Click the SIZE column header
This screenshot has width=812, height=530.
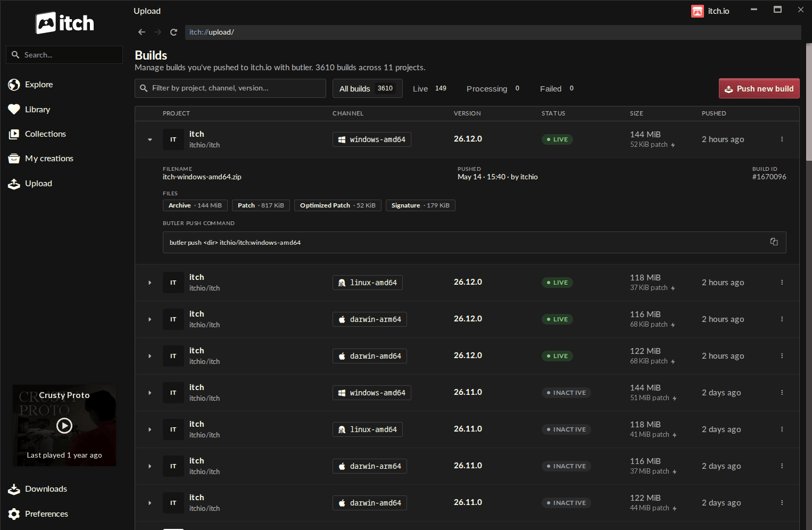pyautogui.click(x=636, y=113)
